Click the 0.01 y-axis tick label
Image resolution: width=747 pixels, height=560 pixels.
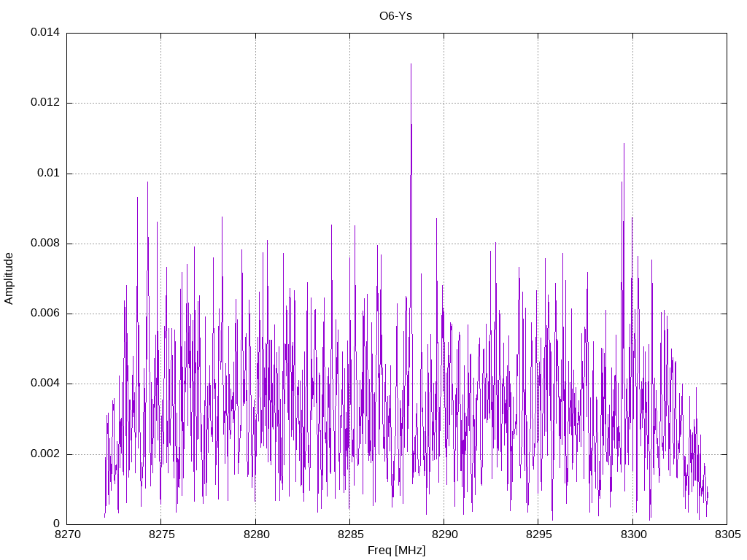tap(49, 173)
